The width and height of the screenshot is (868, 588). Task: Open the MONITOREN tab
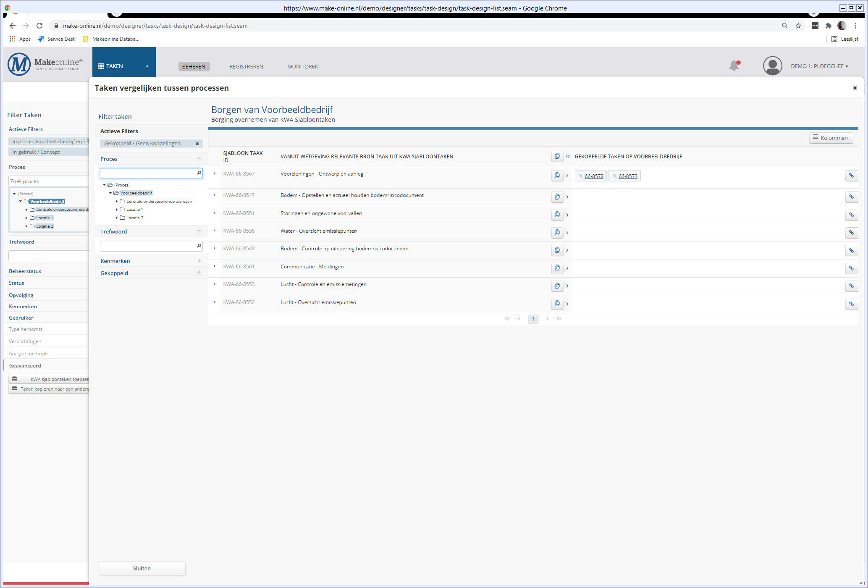point(303,66)
